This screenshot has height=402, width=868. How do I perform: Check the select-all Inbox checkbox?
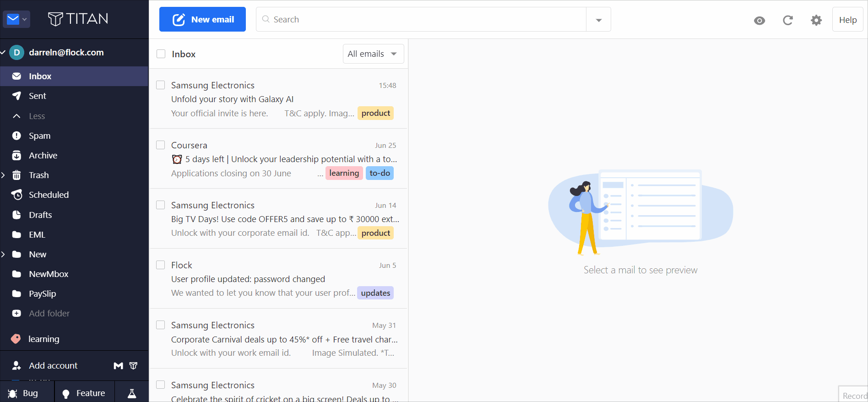[161, 54]
